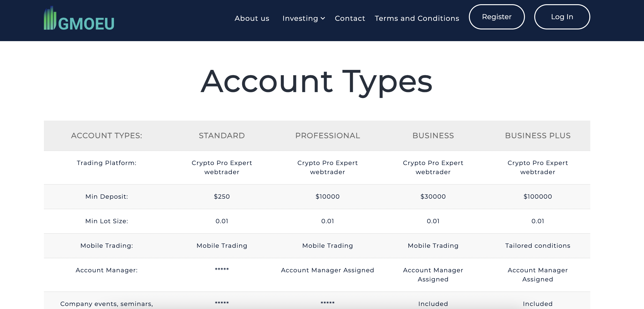Select the Account Manager: row label

coord(106,270)
